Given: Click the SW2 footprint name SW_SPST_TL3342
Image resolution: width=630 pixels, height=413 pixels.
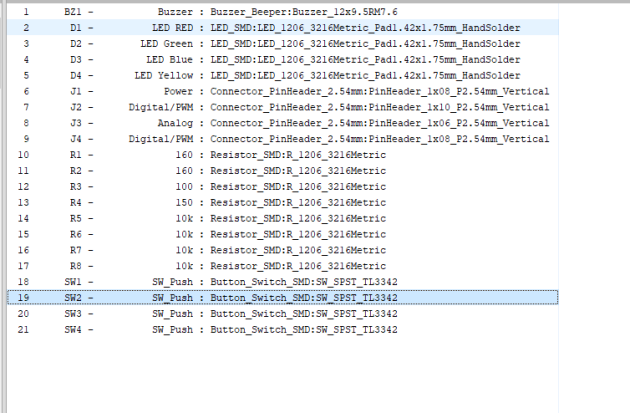Looking at the screenshot, I should pos(357,298).
